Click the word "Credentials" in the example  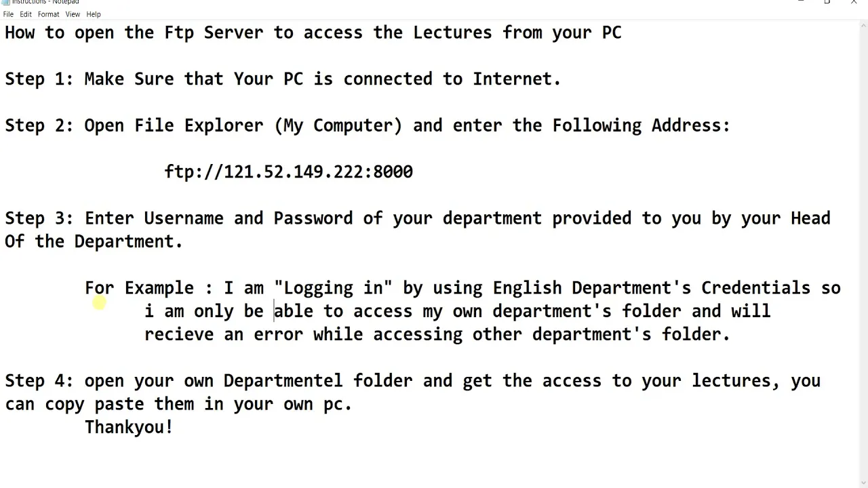[x=755, y=287]
